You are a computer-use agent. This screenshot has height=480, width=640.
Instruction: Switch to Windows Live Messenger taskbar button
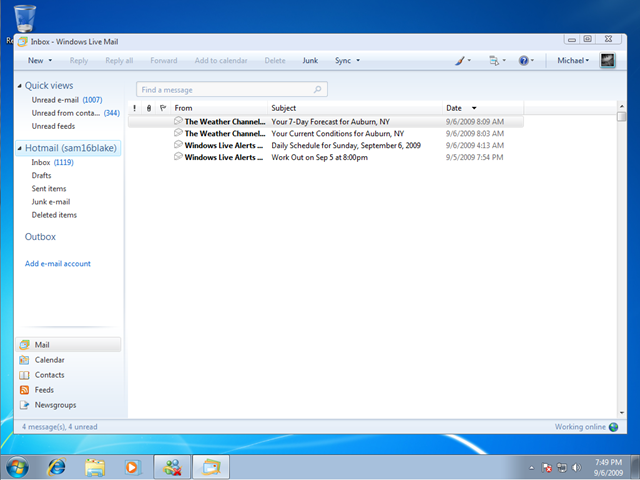172,467
